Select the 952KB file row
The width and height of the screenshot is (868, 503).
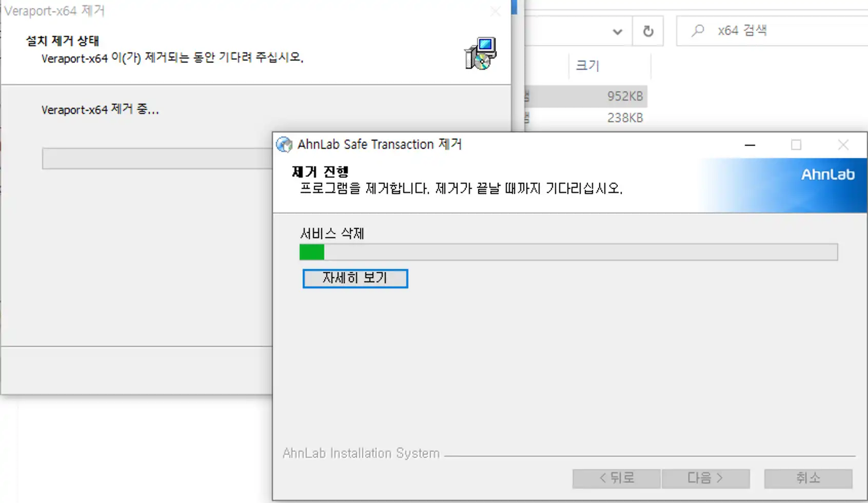[x=585, y=96]
